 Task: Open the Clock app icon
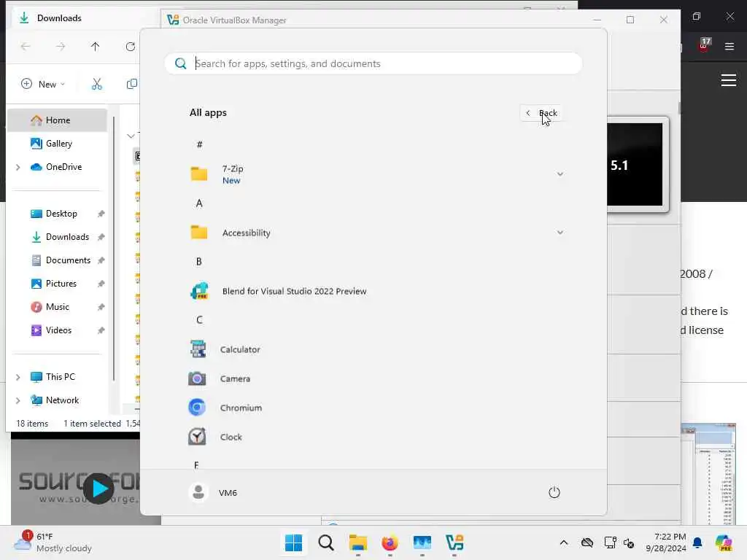pyautogui.click(x=197, y=437)
